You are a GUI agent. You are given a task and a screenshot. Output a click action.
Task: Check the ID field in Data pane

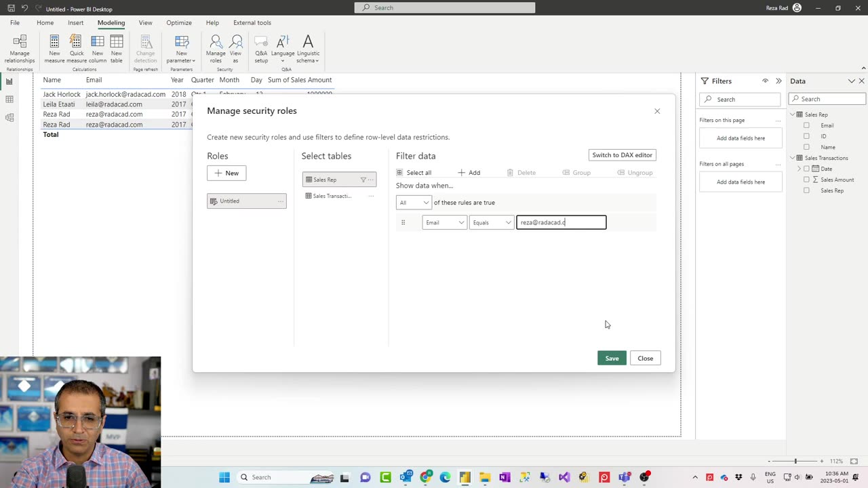[806, 136]
